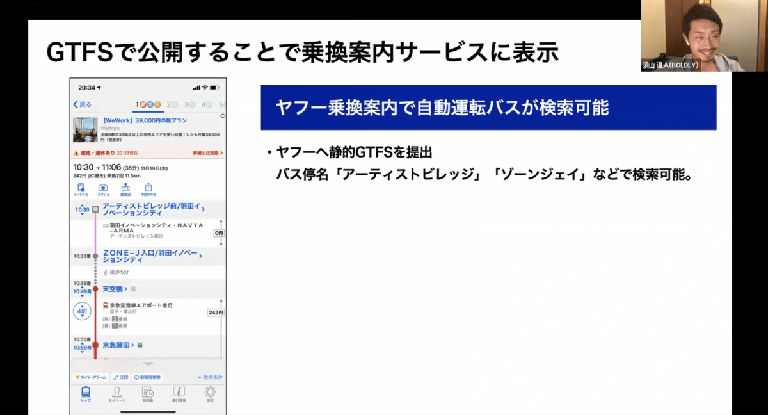Adjust the 10:49 departure time stepper at 天空橋

pos(82,292)
